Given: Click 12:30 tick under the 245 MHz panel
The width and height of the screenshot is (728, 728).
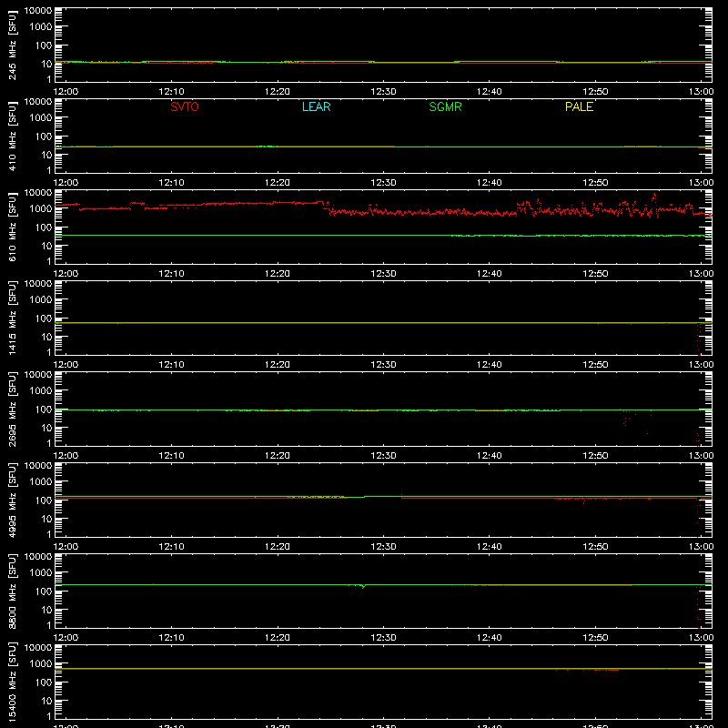Looking at the screenshot, I should pos(383,92).
